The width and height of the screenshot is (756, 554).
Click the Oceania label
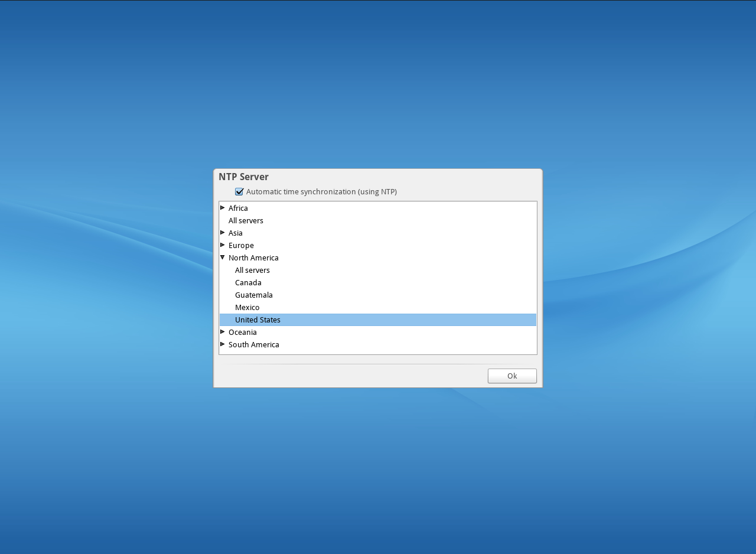(243, 332)
